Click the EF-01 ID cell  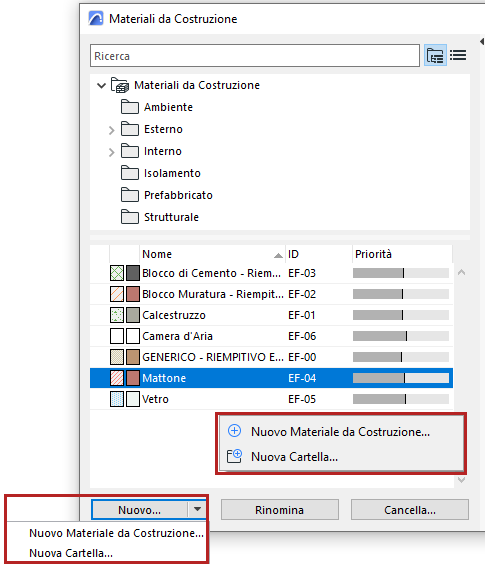click(x=302, y=315)
